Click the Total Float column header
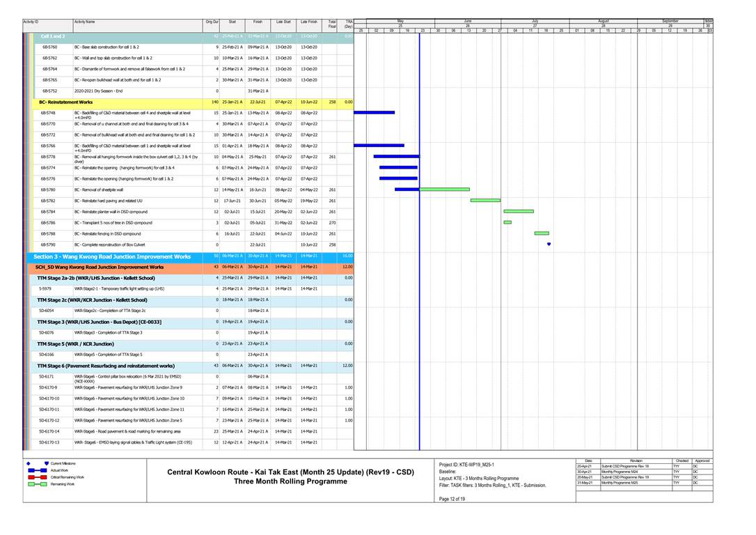756x535 pixels. (332, 24)
